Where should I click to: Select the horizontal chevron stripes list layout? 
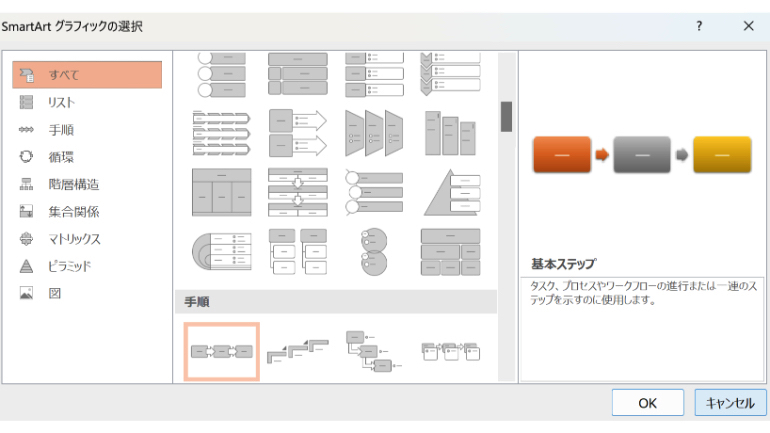(x=221, y=133)
